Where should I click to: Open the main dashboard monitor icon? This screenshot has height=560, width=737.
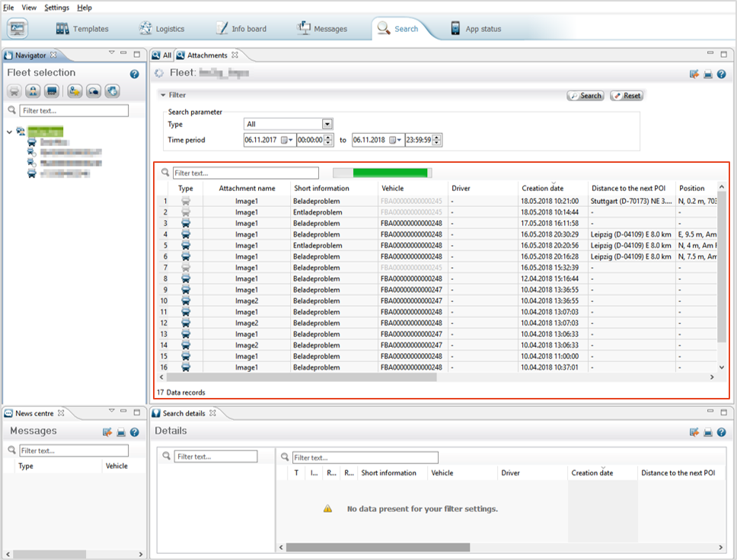(x=18, y=29)
